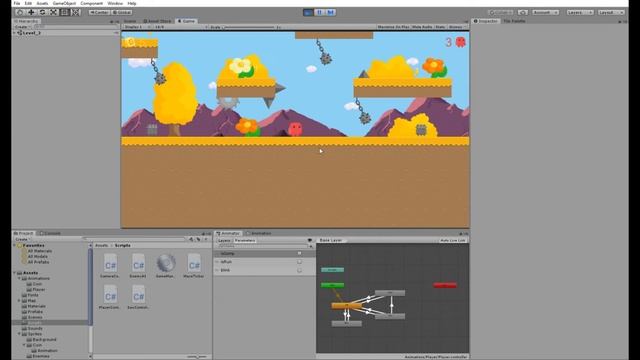640x360 pixels.
Task: Click the Play button
Action: tap(308, 12)
